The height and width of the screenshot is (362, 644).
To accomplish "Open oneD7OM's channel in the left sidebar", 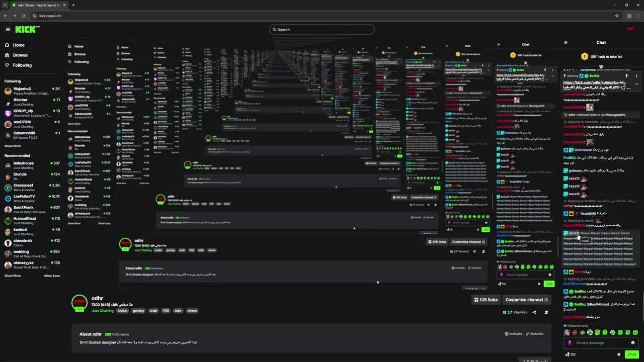I will pos(32,124).
